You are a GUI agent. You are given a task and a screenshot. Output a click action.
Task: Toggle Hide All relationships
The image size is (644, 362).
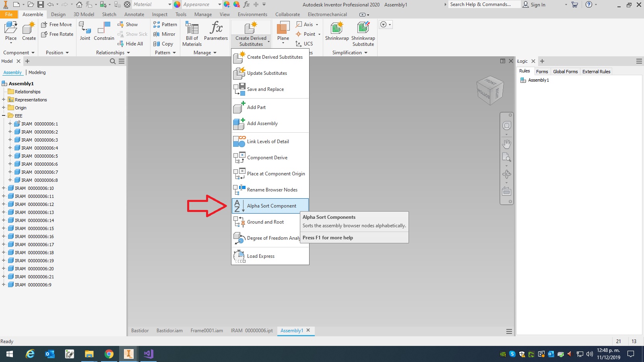point(131,44)
